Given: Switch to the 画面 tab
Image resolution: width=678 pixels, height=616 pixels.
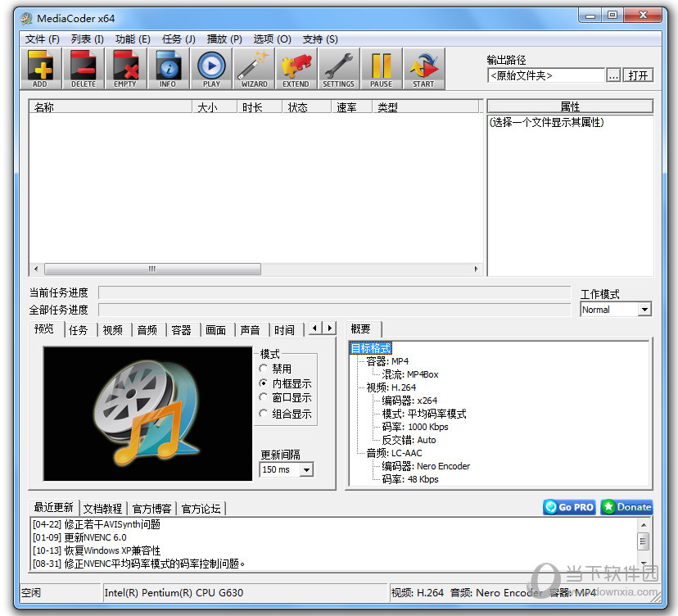Looking at the screenshot, I should [x=216, y=330].
